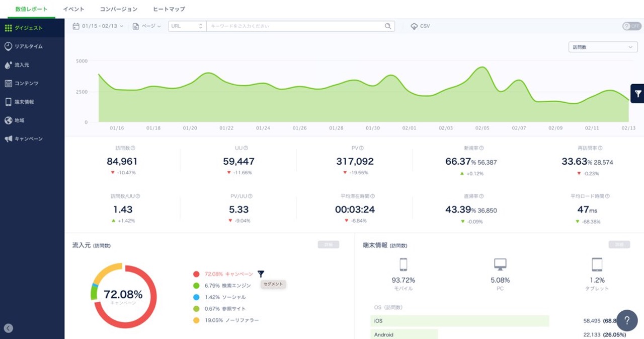Toggle the OFF switch at top right
Screen dimensions: 644x339
[x=631, y=26]
